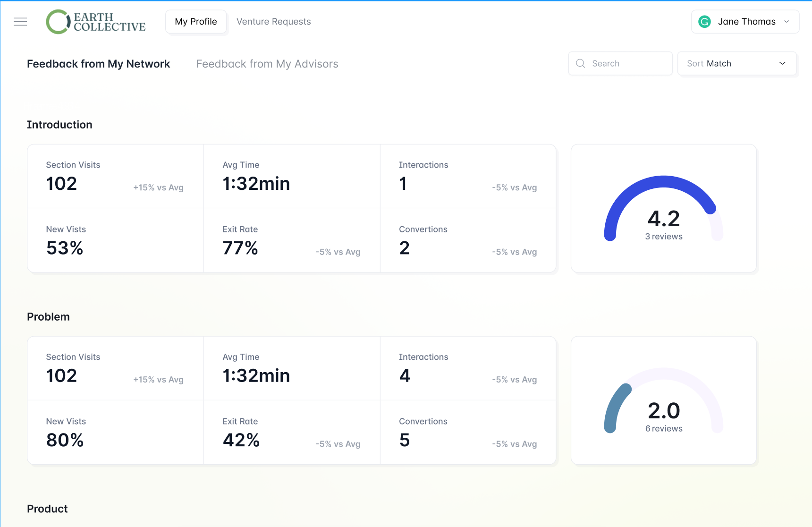Click the Product section heading

click(47, 509)
